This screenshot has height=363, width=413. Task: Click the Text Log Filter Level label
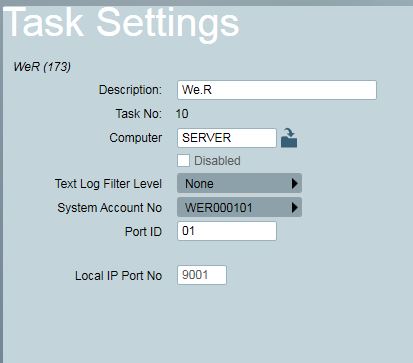point(108,184)
